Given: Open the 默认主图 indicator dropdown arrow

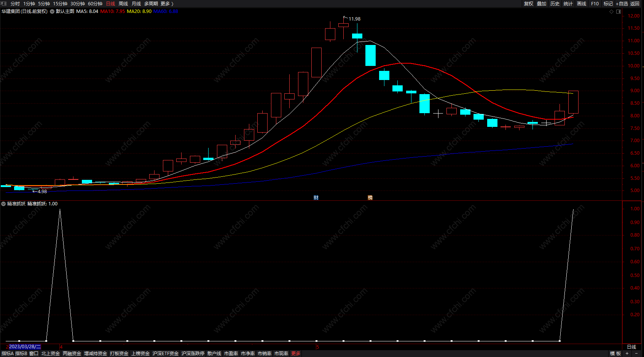Looking at the screenshot, I should coord(52,11).
